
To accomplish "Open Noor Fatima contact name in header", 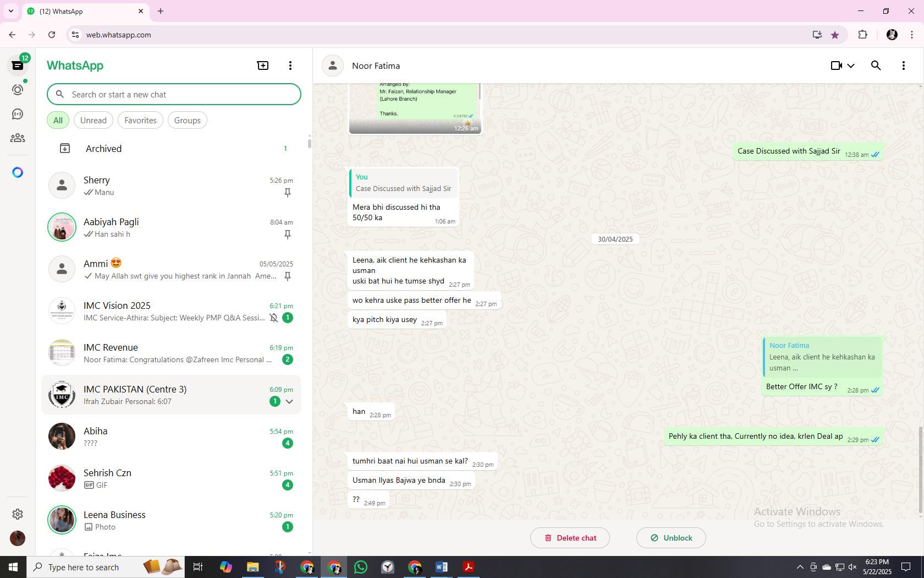I will [x=376, y=66].
